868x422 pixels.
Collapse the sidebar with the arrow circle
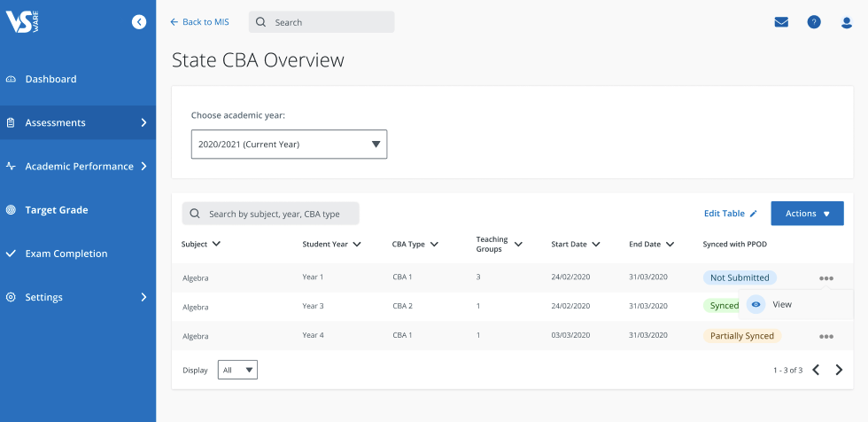click(139, 21)
